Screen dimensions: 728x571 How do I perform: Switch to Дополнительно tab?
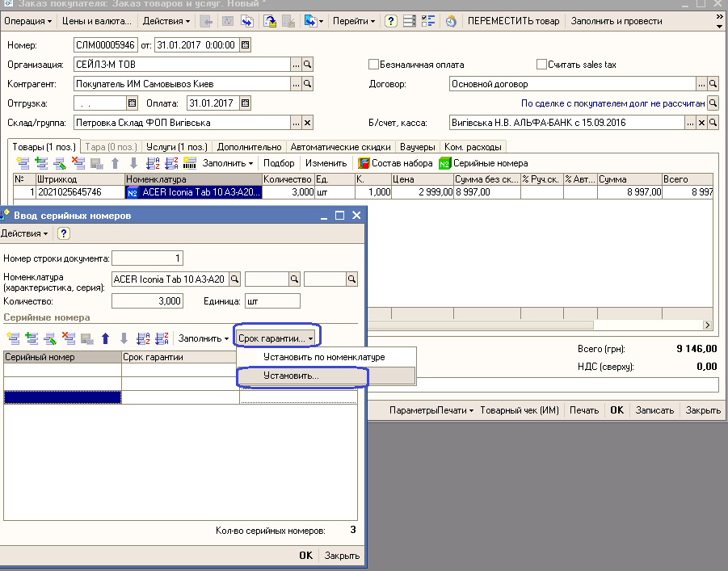click(x=250, y=147)
